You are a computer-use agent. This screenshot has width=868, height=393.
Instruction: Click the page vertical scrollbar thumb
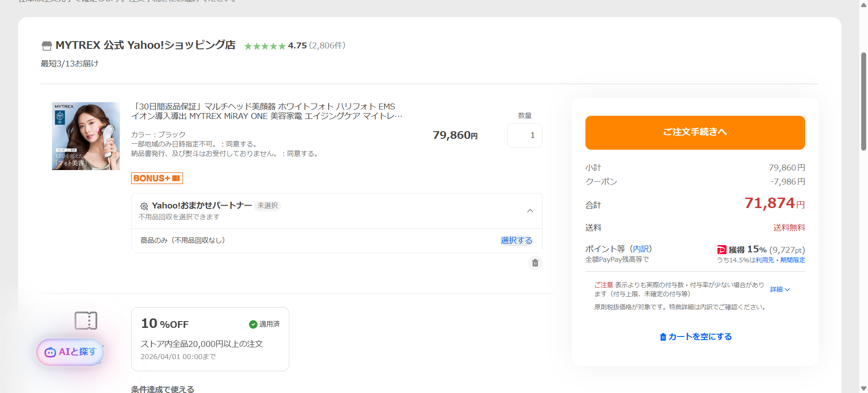(863, 102)
